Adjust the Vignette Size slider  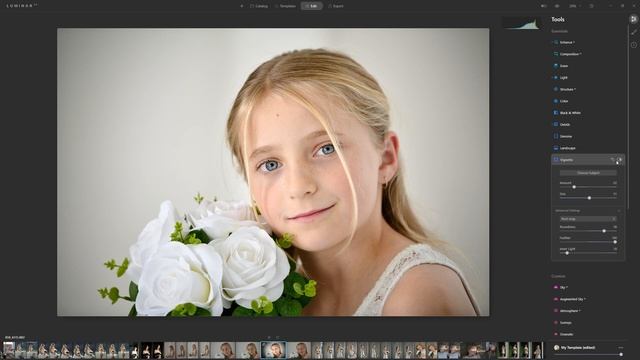point(588,198)
